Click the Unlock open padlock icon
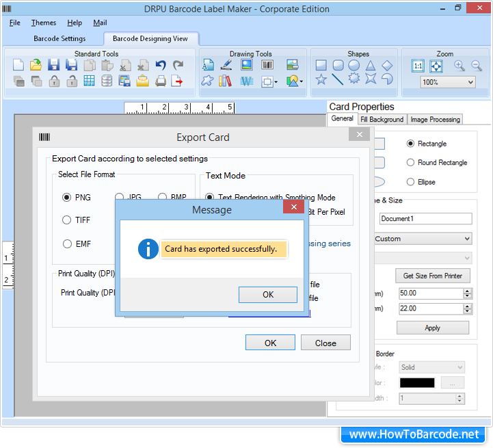The width and height of the screenshot is (493, 448). pos(72,81)
